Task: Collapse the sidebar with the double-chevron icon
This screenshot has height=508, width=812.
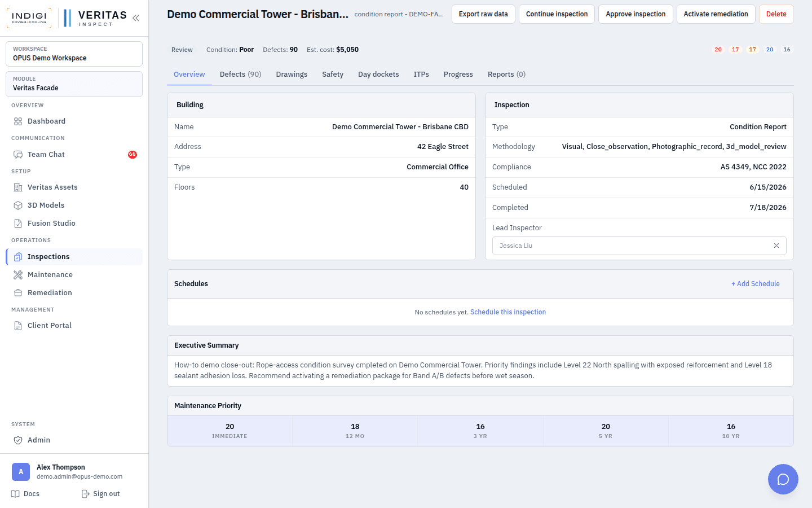Action: (136, 18)
